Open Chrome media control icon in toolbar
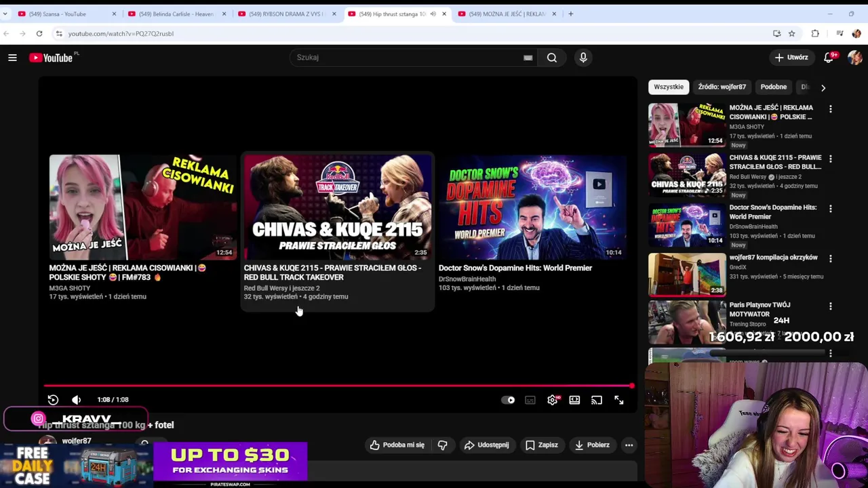Viewport: 868px width, 488px height. click(x=840, y=33)
